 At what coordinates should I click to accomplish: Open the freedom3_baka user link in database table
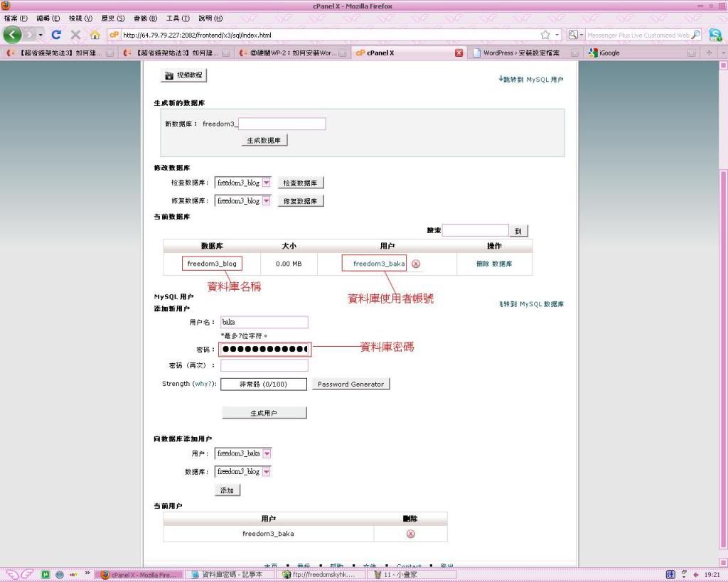coord(379,264)
